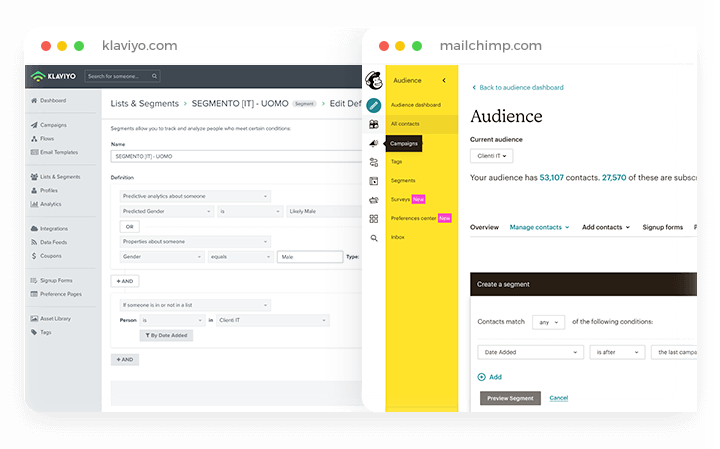Open Signup Forms in Klaviyo sidebar
Image resolution: width=720 pixels, height=449 pixels.
[x=51, y=281]
